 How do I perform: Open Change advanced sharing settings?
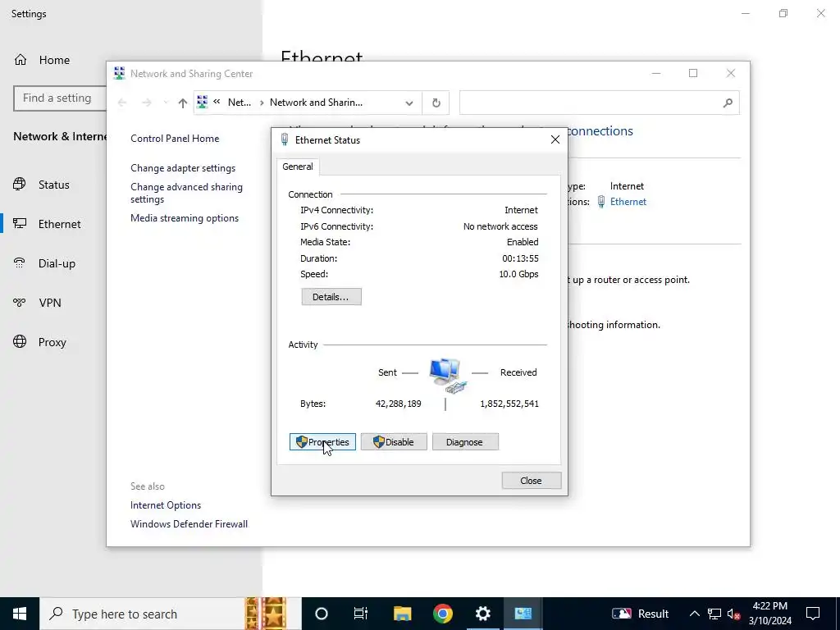click(186, 193)
